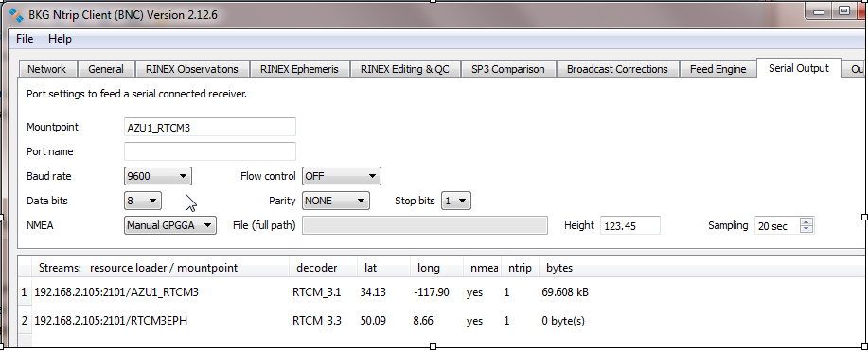
Task: Switch to the Feed Engine tab
Action: [x=718, y=69]
